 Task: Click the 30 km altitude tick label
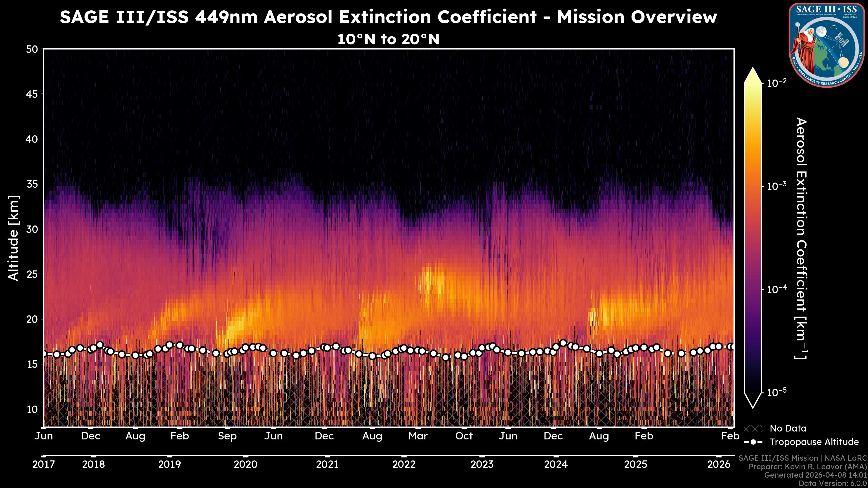(x=32, y=229)
